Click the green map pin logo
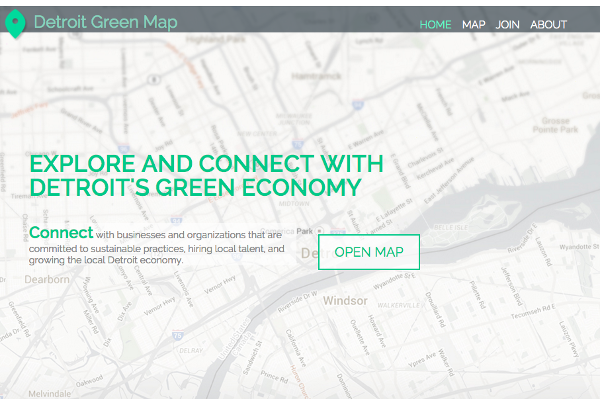 [x=15, y=24]
